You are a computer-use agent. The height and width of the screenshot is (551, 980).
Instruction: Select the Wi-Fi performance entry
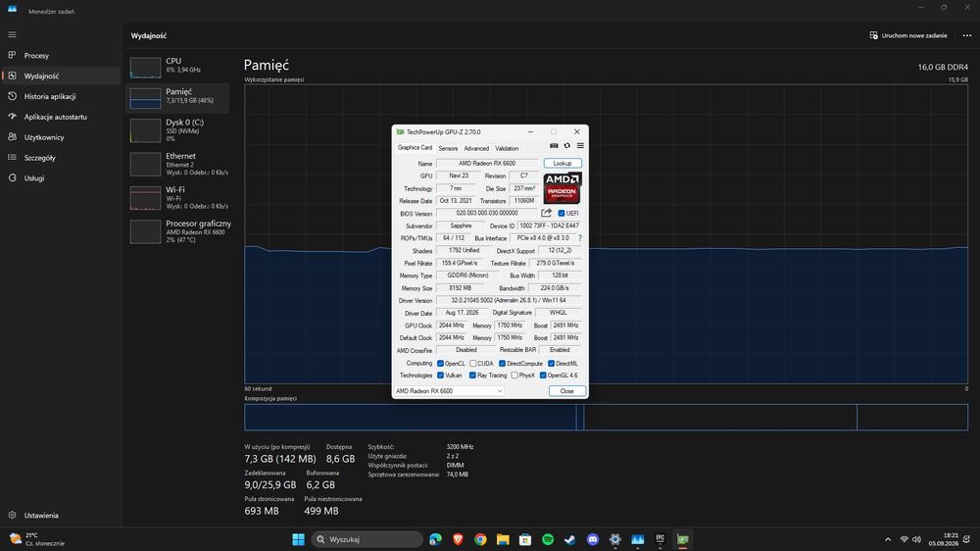[177, 198]
